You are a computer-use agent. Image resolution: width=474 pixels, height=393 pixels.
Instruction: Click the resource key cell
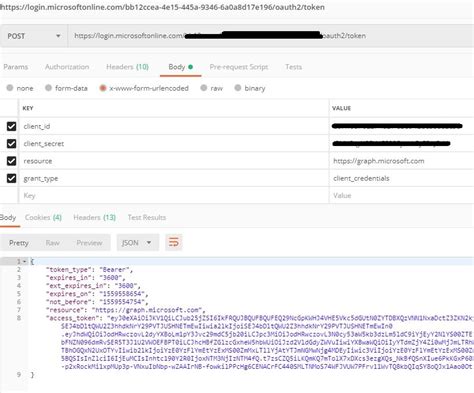174,161
